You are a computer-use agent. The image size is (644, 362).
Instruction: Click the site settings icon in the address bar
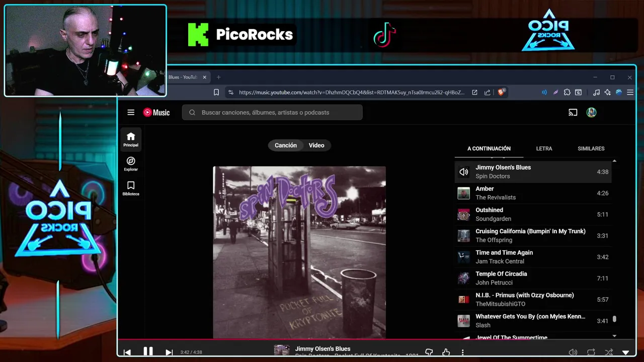point(230,93)
